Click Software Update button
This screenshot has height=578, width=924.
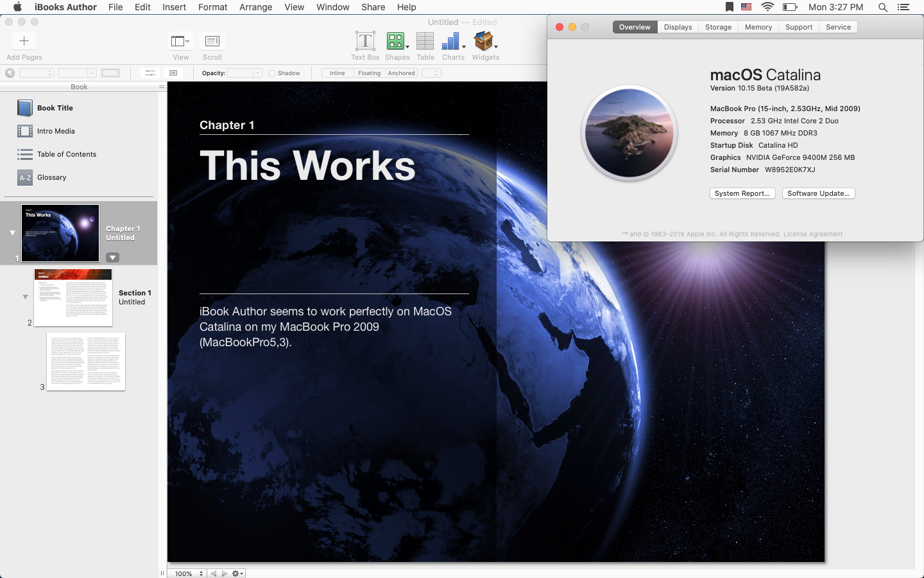818,193
